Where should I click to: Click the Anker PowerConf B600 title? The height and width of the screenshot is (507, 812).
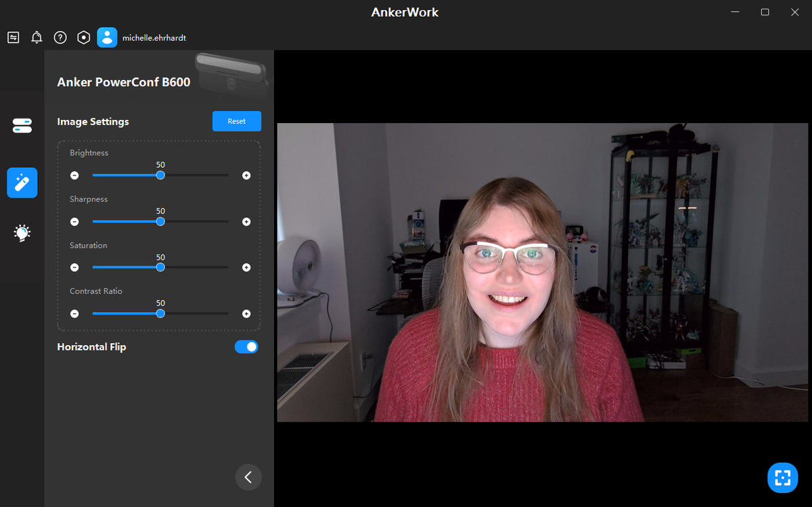coord(124,83)
